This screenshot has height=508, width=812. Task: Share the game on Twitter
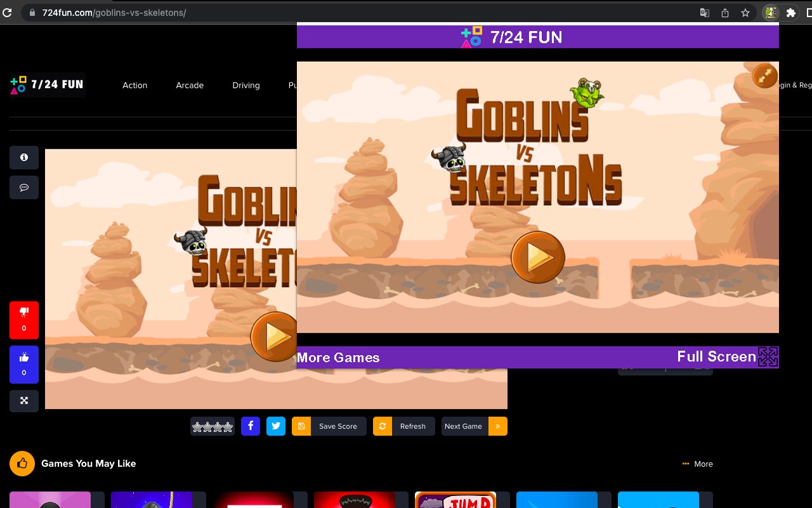(x=276, y=426)
